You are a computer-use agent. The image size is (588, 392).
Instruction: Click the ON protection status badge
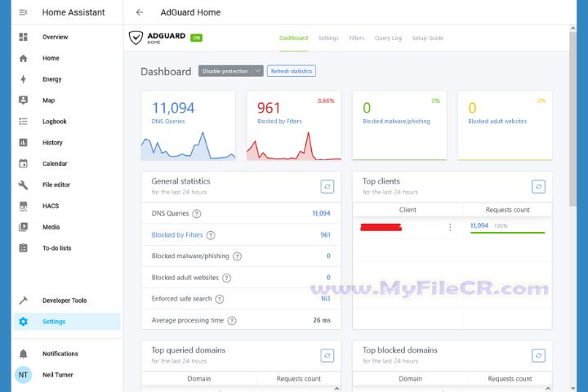pos(196,38)
